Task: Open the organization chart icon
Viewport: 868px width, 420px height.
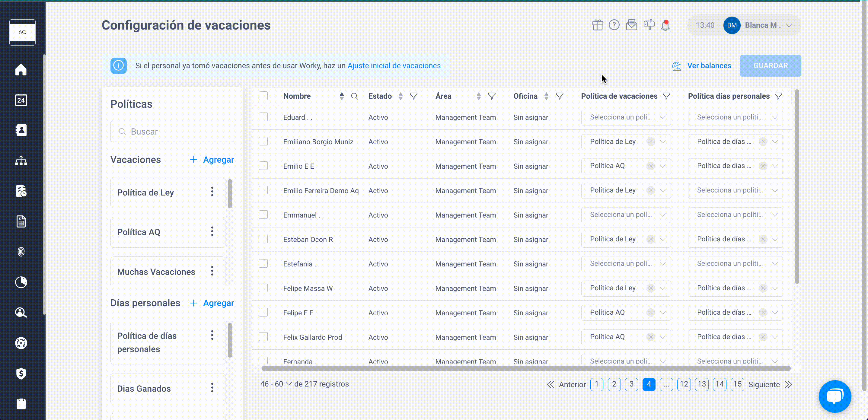Action: [x=21, y=161]
